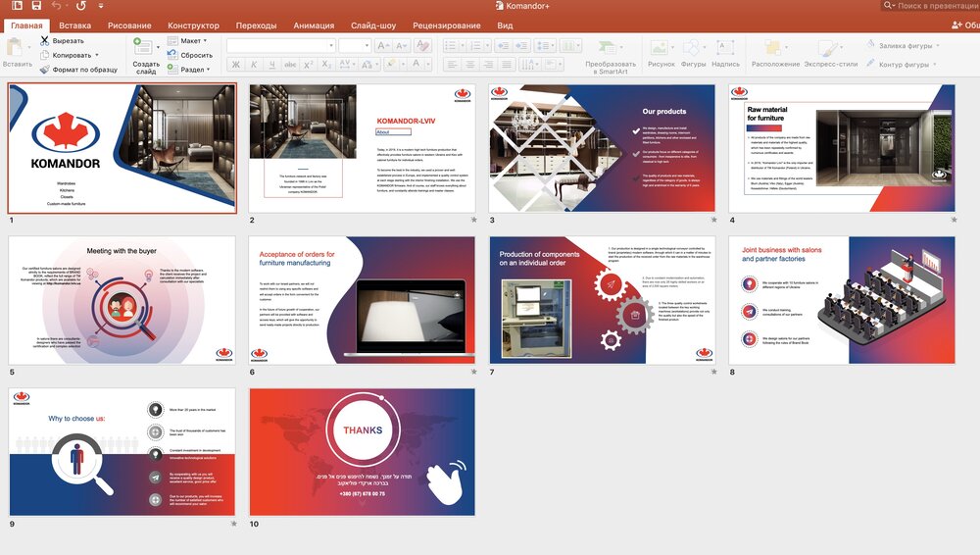980x555 pixels.
Task: Open Заливка фигуры shape fill color
Action: point(904,45)
